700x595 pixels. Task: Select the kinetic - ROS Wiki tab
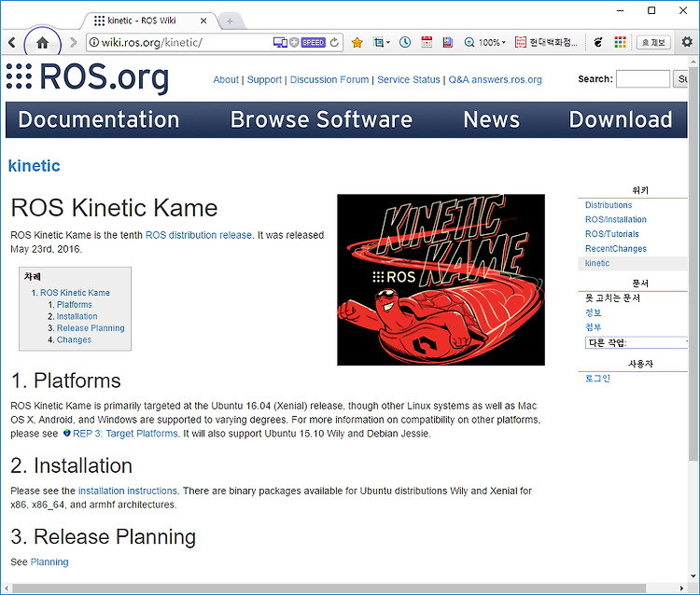coord(142,21)
